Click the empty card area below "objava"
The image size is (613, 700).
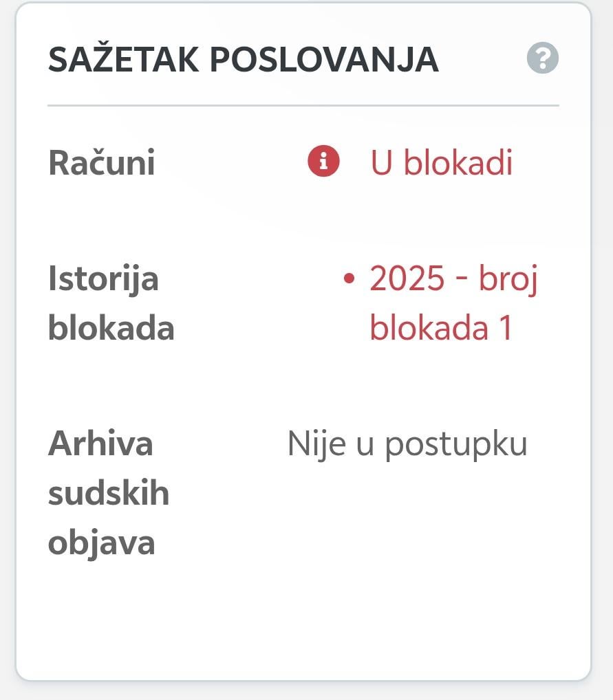click(x=303, y=619)
